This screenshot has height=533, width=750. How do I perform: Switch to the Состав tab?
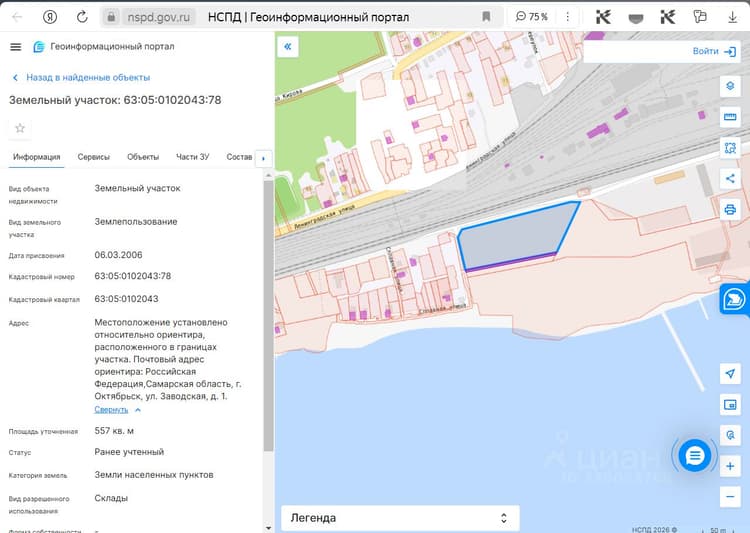(239, 157)
